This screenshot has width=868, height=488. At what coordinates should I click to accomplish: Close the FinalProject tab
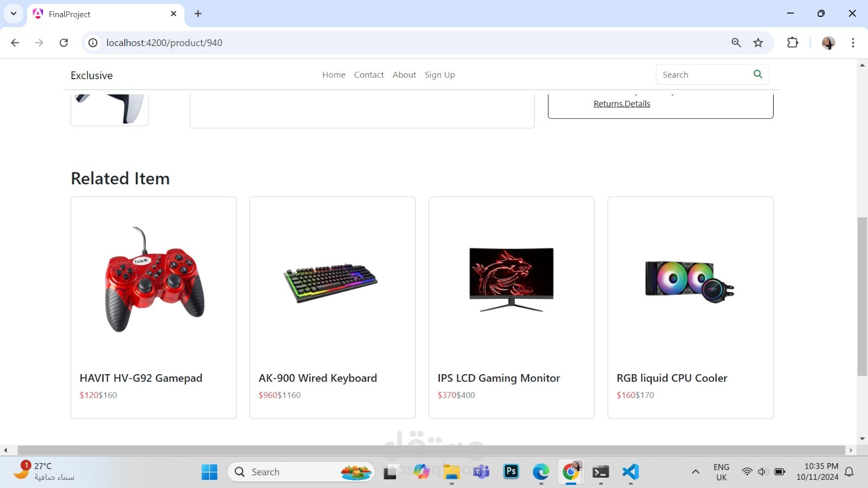[174, 14]
